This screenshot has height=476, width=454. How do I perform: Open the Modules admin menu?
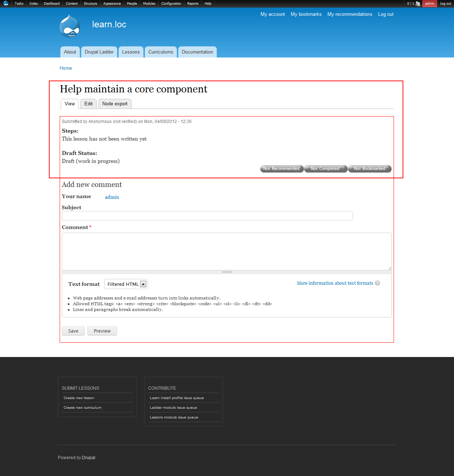[x=149, y=4]
